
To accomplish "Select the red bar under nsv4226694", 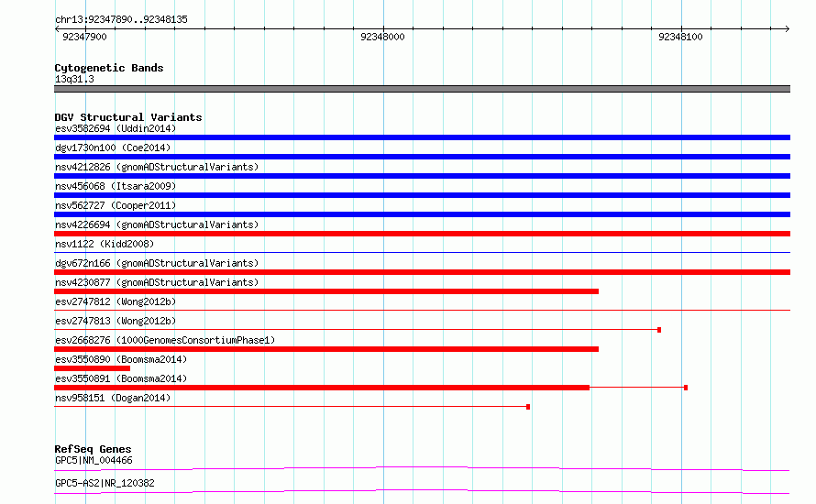I will pyautogui.click(x=422, y=234).
